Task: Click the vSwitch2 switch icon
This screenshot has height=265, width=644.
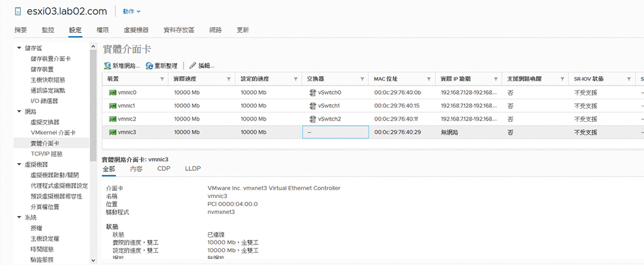Action: 312,119
